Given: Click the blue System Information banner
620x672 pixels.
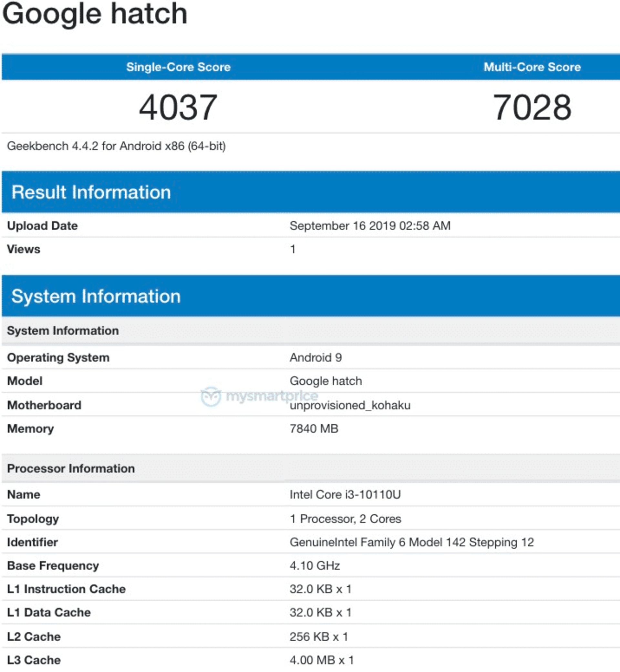Looking at the screenshot, I should click(311, 296).
